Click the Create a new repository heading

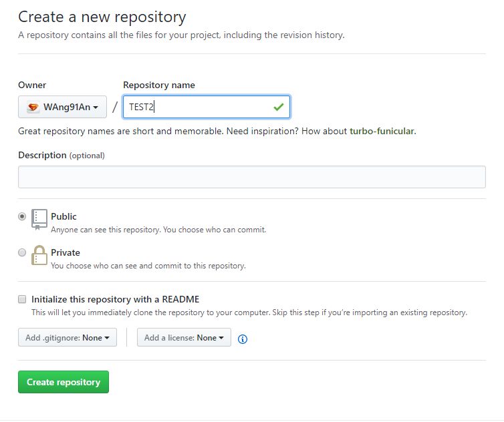102,17
